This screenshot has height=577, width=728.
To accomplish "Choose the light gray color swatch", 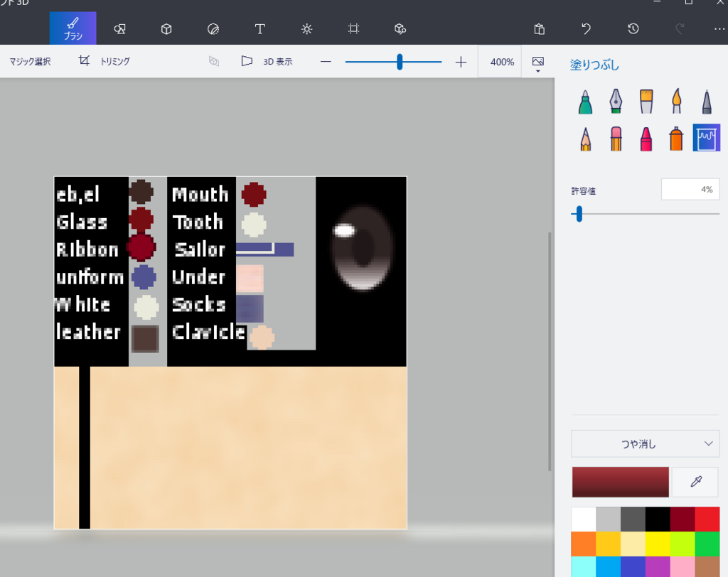I will point(609,519).
